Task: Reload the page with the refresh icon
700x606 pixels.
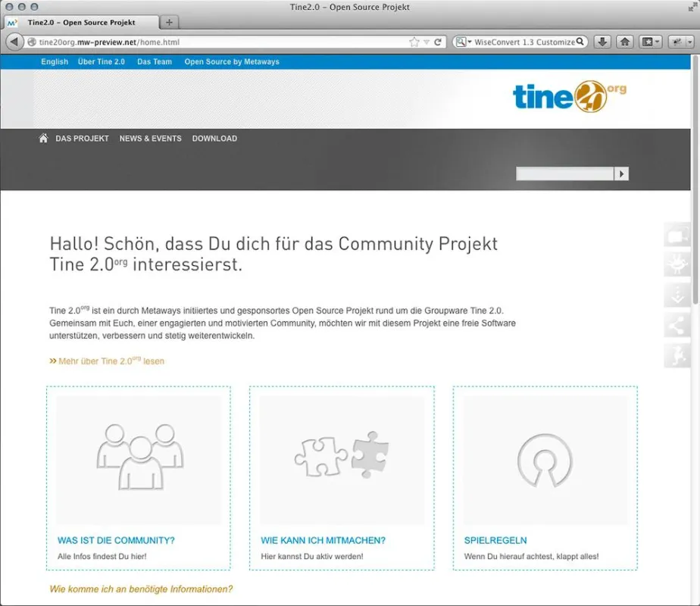Action: coord(438,42)
